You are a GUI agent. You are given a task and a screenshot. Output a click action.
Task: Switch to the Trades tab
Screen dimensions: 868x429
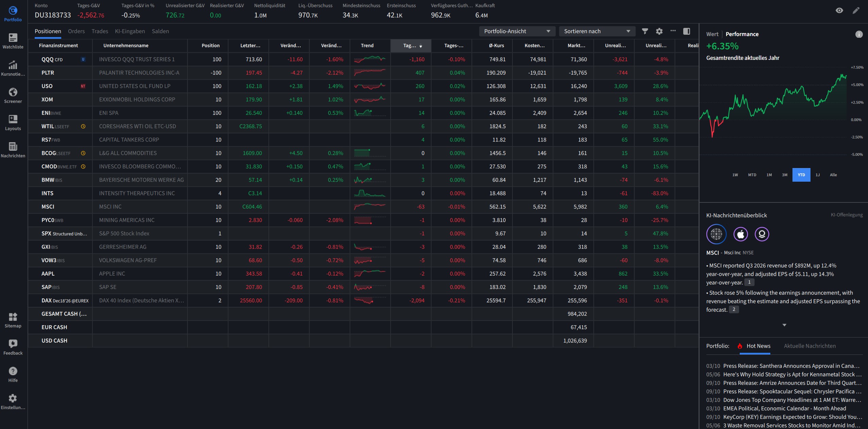tap(100, 31)
